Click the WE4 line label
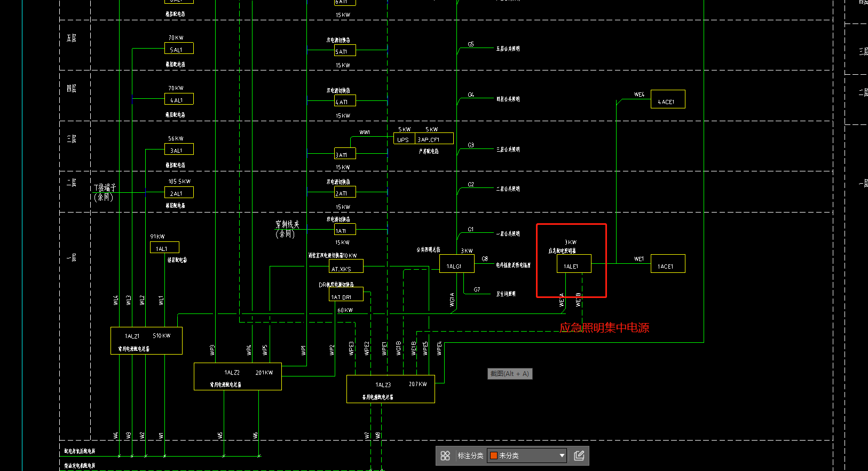Image resolution: width=868 pixels, height=471 pixels. point(639,95)
